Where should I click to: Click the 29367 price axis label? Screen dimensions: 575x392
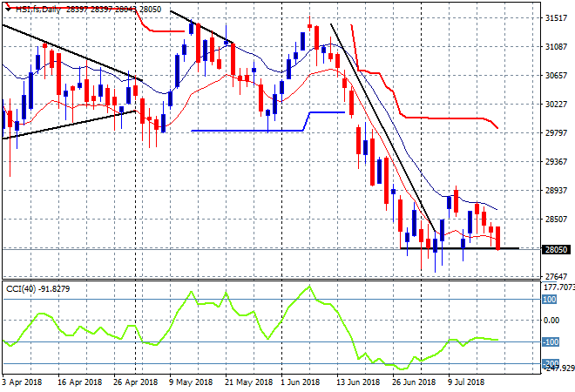[x=557, y=162]
